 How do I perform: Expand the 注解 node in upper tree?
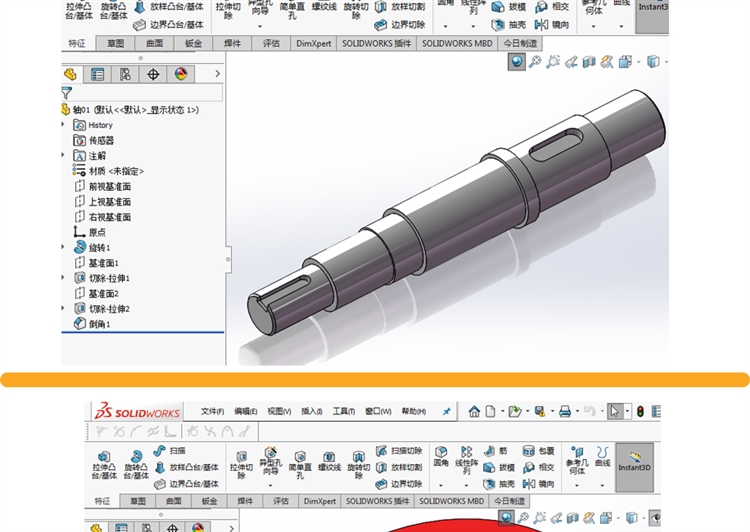[x=63, y=155]
